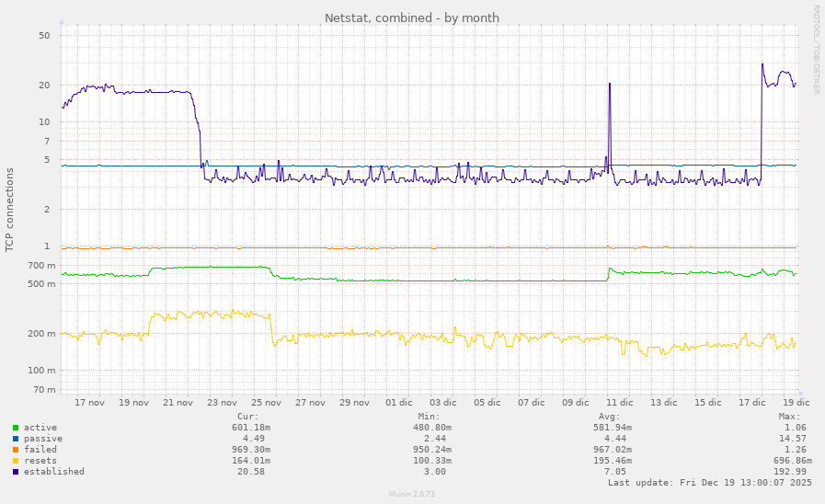
Task: Click passive current value 4.49
Action: (254, 439)
